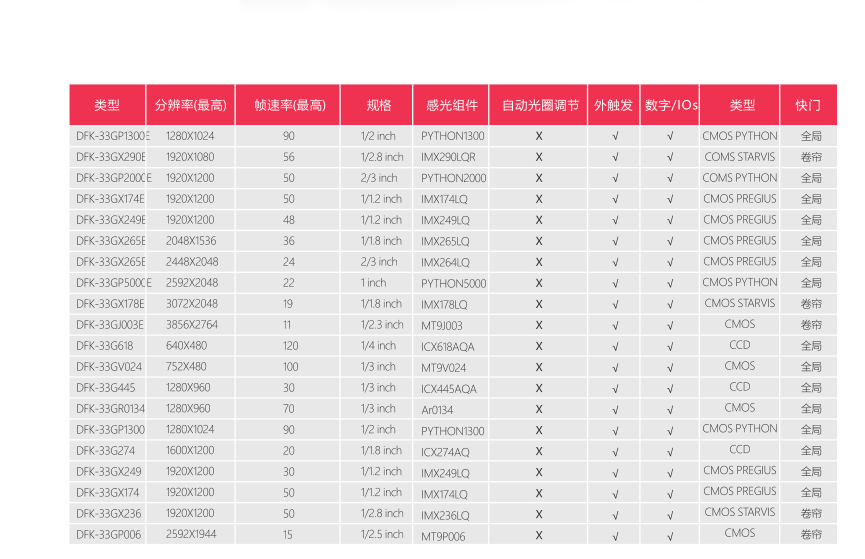Click the MT9V024 sensor cell
The height and width of the screenshot is (559, 865).
443,367
